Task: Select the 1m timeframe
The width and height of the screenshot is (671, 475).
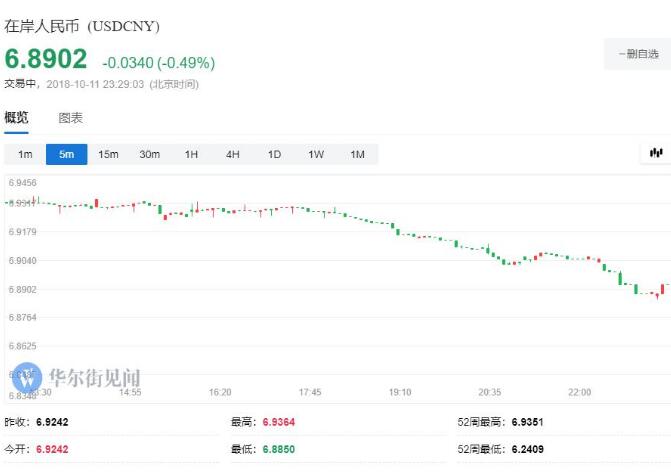Action: [25, 154]
